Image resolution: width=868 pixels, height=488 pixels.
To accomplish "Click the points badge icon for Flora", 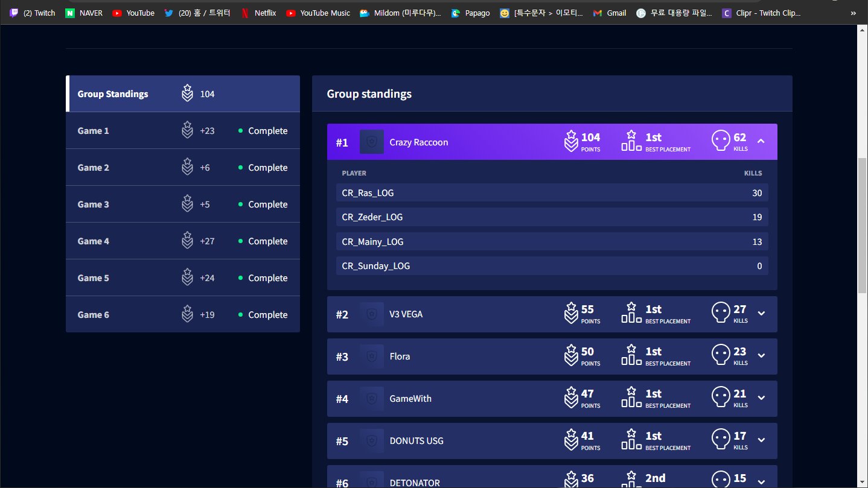I will pos(571,355).
